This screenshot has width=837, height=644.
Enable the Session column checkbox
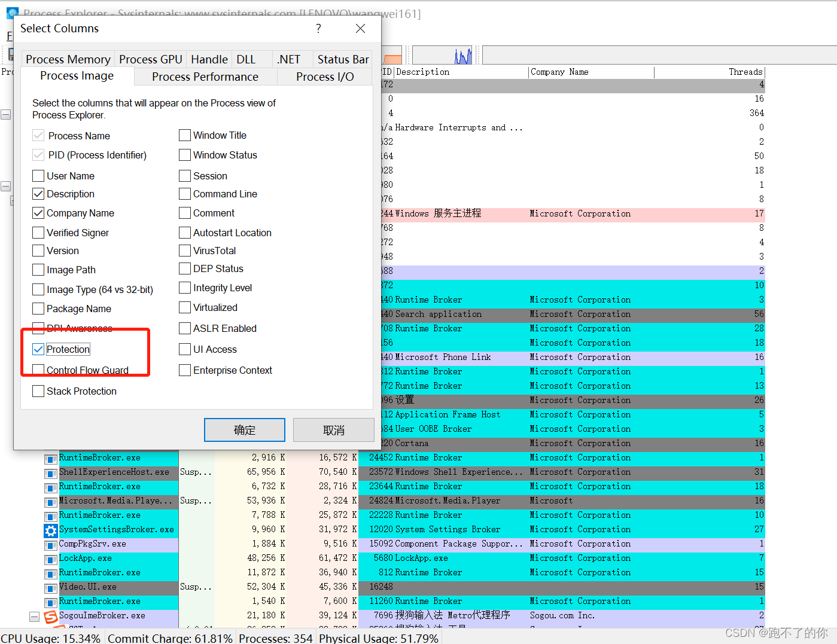coord(185,176)
